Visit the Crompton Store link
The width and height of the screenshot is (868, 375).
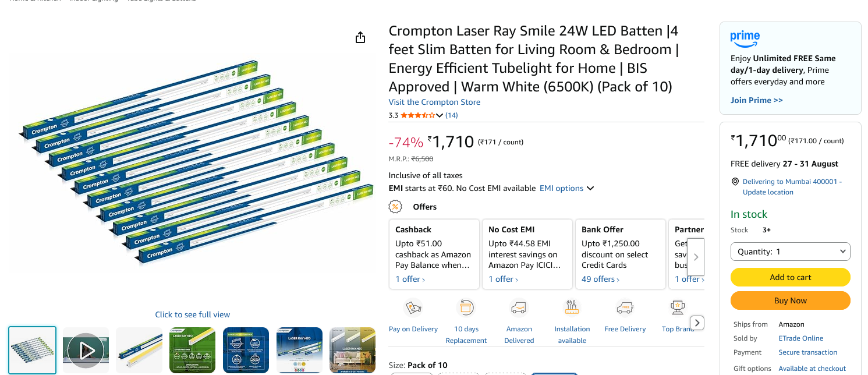(434, 102)
